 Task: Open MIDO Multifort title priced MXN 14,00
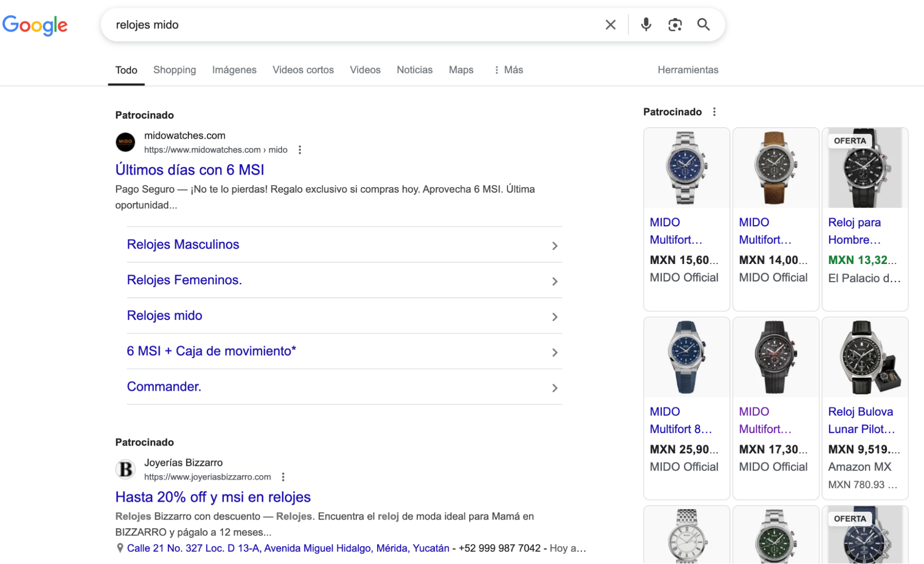click(765, 231)
